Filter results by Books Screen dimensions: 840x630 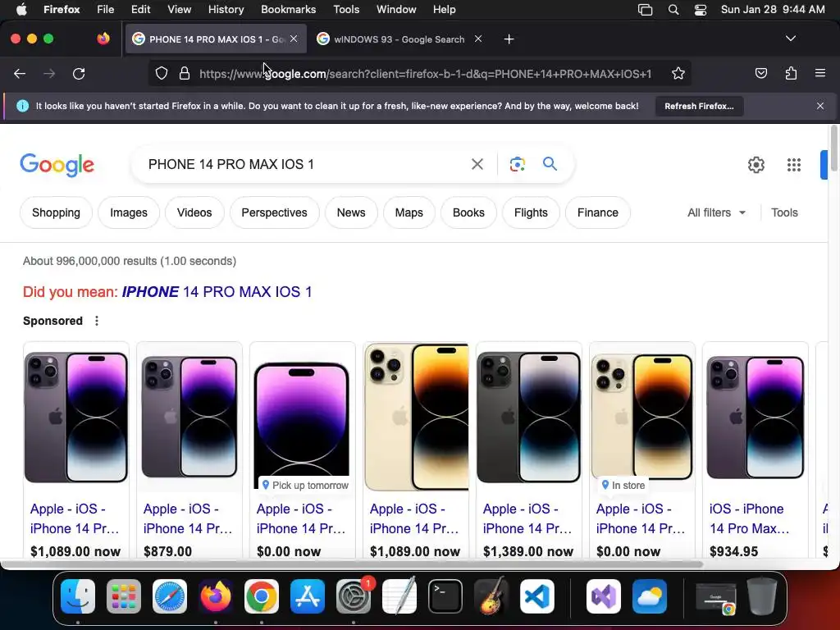[x=468, y=212]
